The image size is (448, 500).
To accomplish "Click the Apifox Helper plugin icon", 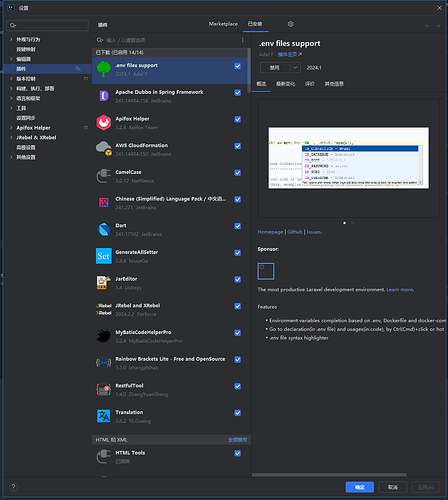I will (x=104, y=122).
